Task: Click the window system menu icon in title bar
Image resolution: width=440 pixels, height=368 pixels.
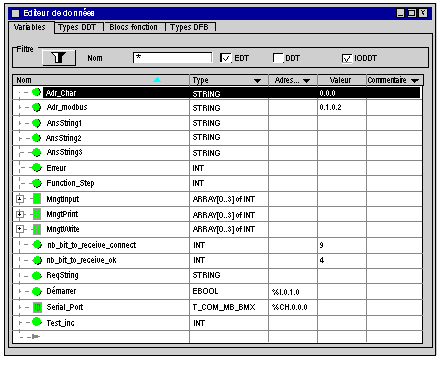Action: [x=16, y=13]
